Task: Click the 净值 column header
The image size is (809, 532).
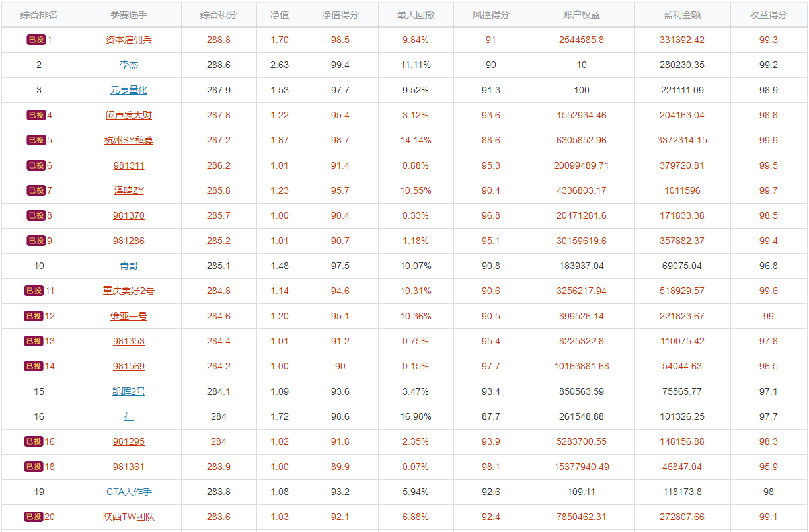Action: (280, 15)
